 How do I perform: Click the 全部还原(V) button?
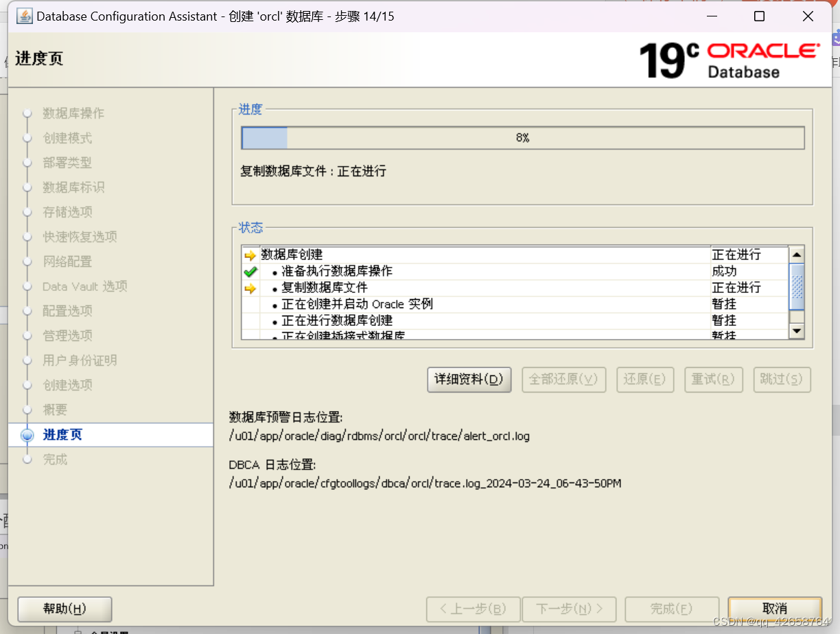(x=564, y=379)
